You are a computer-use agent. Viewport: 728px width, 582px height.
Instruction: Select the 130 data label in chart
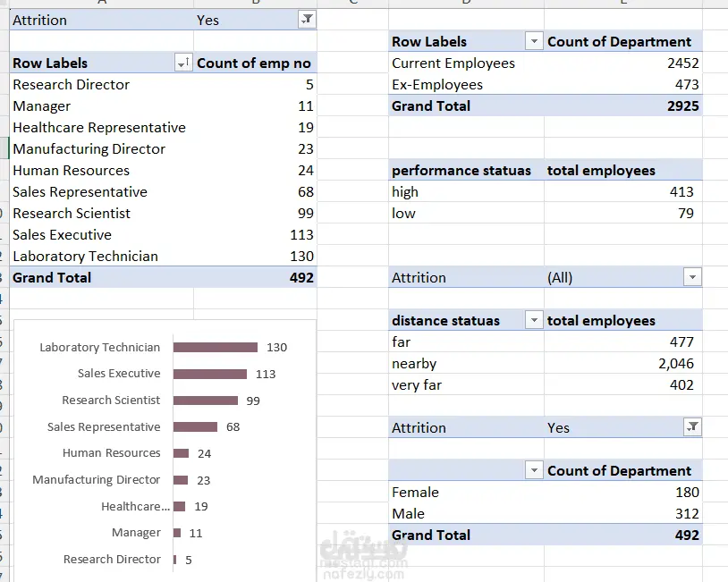[276, 347]
